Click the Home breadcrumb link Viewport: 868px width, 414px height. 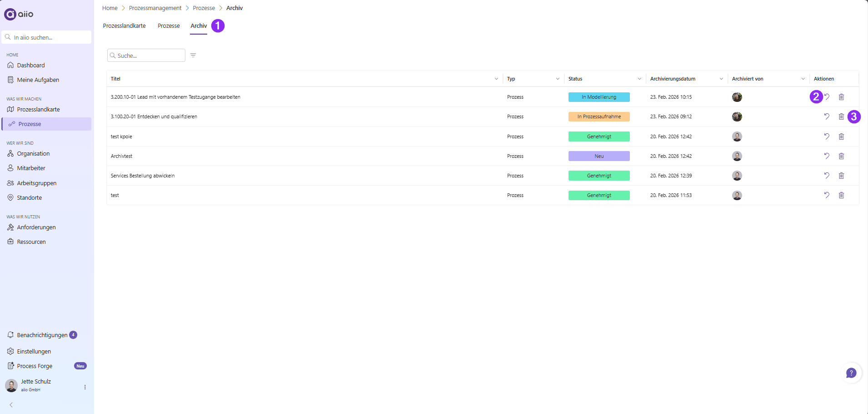tap(110, 8)
